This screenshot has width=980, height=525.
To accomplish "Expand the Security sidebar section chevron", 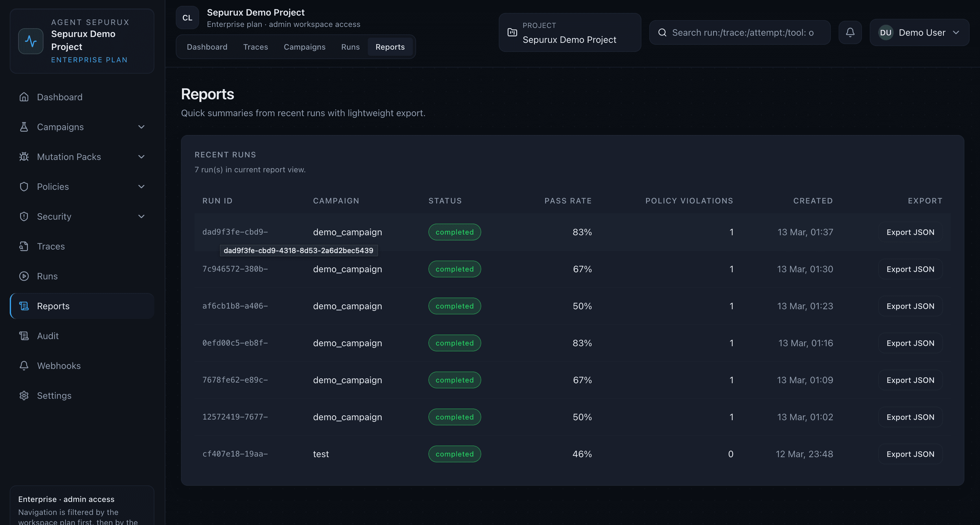I will 141,216.
